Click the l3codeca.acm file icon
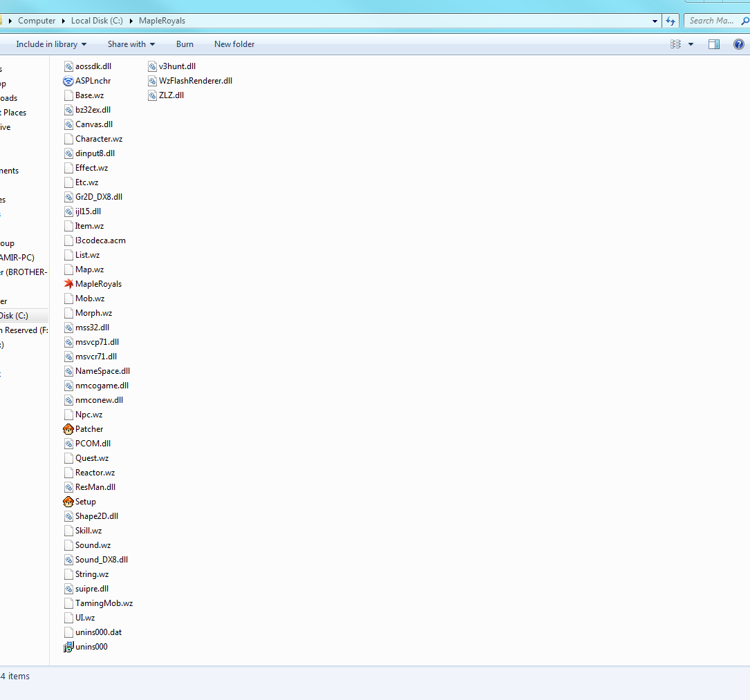Viewport: 750px width, 700px height. click(68, 240)
